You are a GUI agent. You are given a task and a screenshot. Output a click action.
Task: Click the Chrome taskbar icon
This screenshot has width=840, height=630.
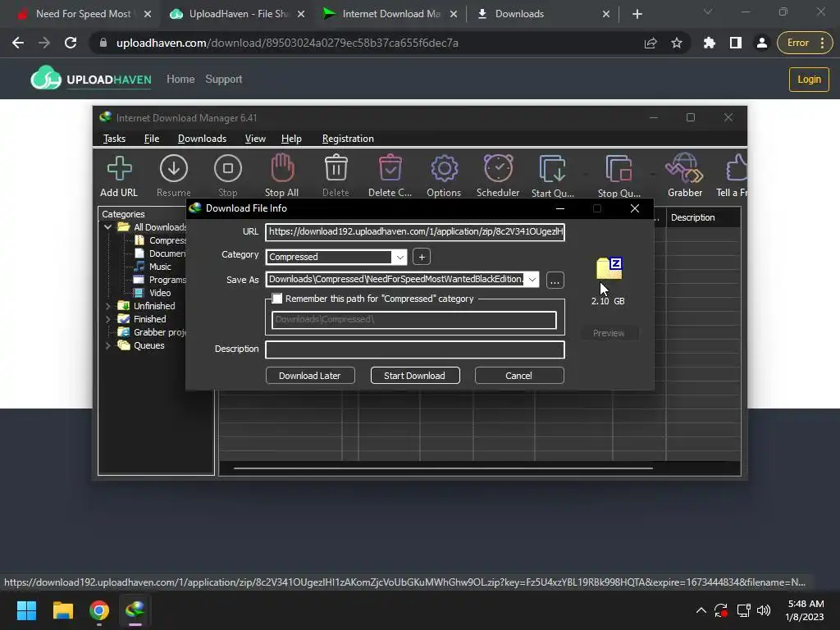[99, 610]
